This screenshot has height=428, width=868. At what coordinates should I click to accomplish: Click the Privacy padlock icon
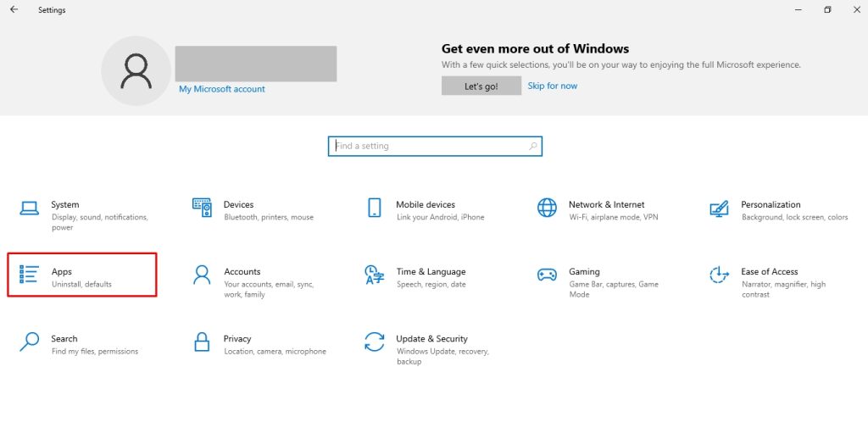[202, 342]
